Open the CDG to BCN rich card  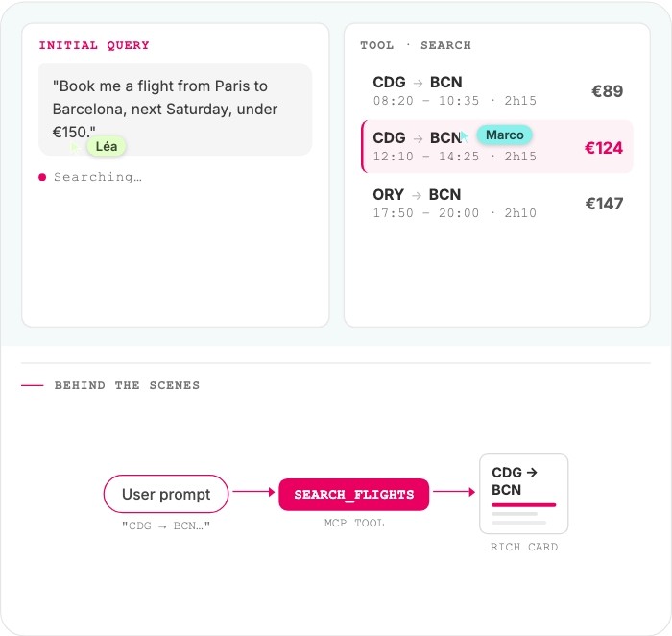coord(523,494)
